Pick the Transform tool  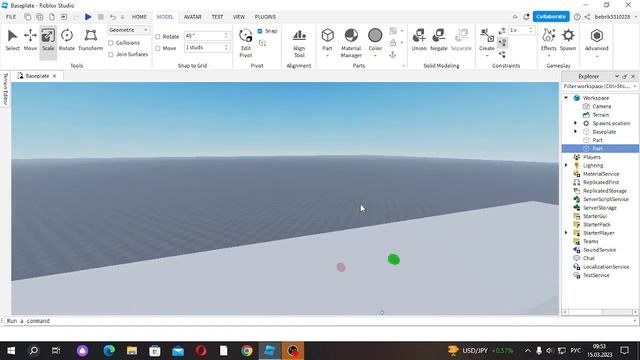click(91, 40)
